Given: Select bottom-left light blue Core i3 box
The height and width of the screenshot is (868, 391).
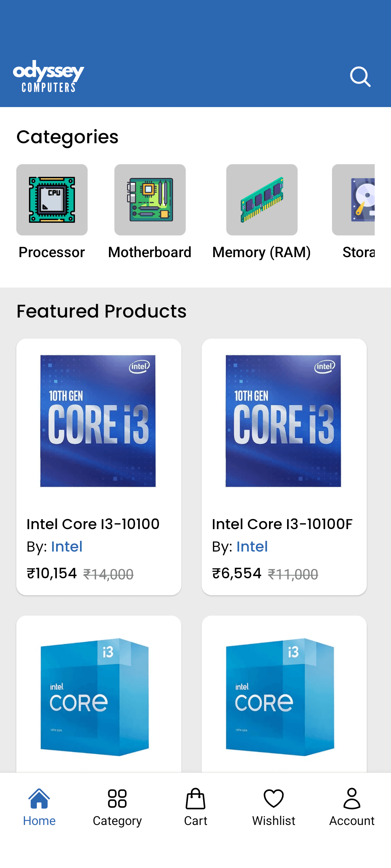Looking at the screenshot, I should [95, 697].
